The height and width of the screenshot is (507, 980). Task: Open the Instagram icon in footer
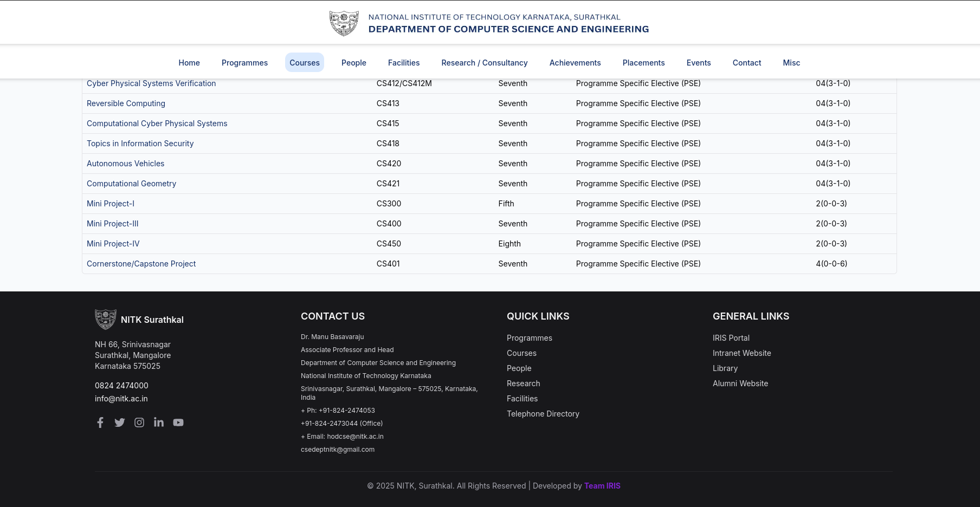tap(139, 422)
